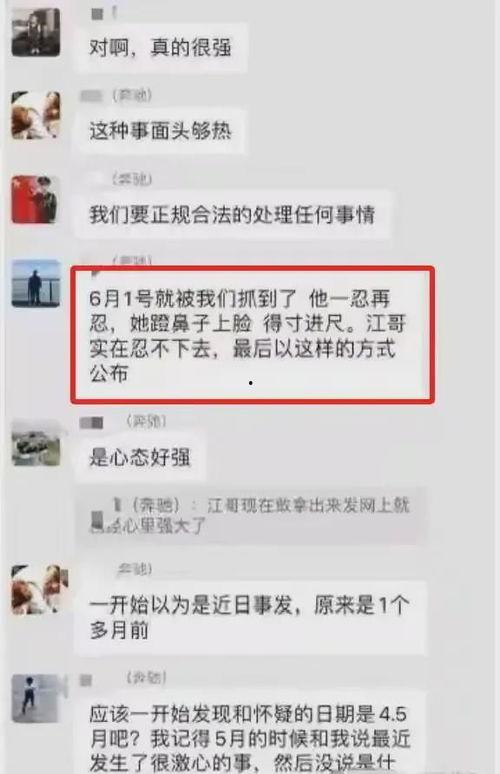Tap the red-boxed '6月1号就被我们抓到了' message
Screen dimensions: 500x774
click(x=252, y=336)
